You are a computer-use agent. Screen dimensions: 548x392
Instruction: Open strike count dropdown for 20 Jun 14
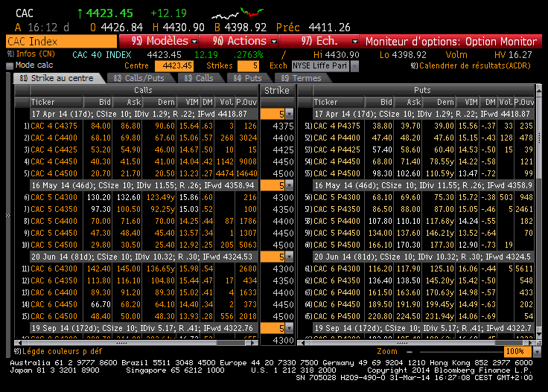(x=290, y=257)
